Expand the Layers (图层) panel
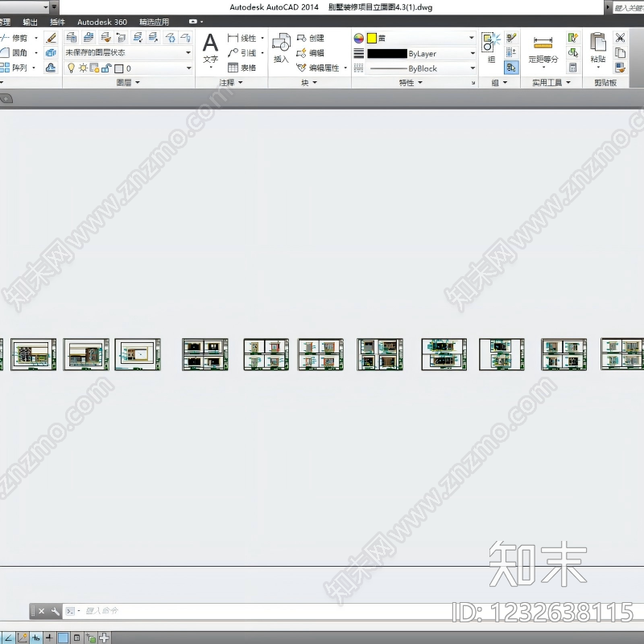This screenshot has height=644, width=644. click(x=128, y=83)
